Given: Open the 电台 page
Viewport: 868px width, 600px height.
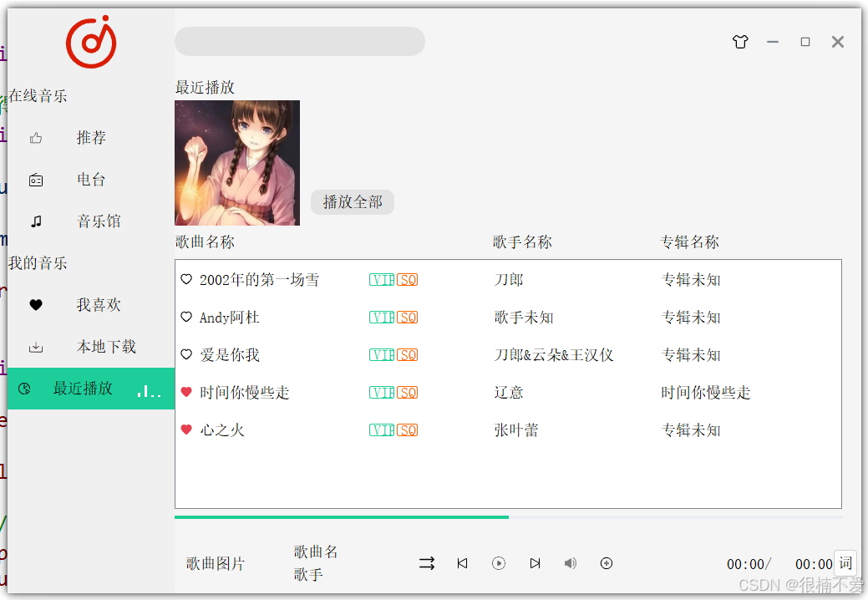Looking at the screenshot, I should pyautogui.click(x=91, y=180).
